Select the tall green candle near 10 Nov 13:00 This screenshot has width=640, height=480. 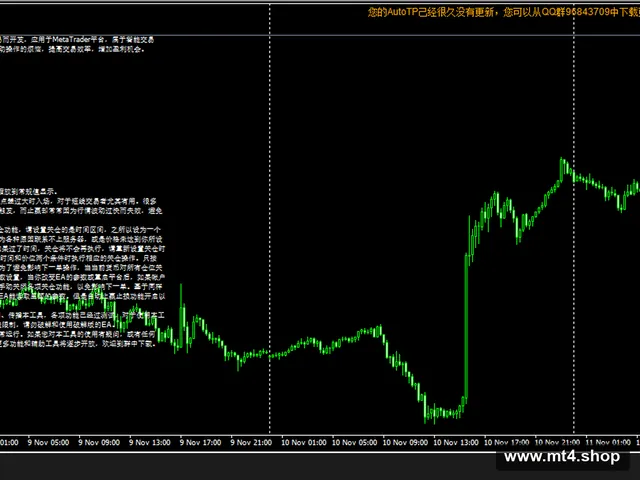click(466, 327)
